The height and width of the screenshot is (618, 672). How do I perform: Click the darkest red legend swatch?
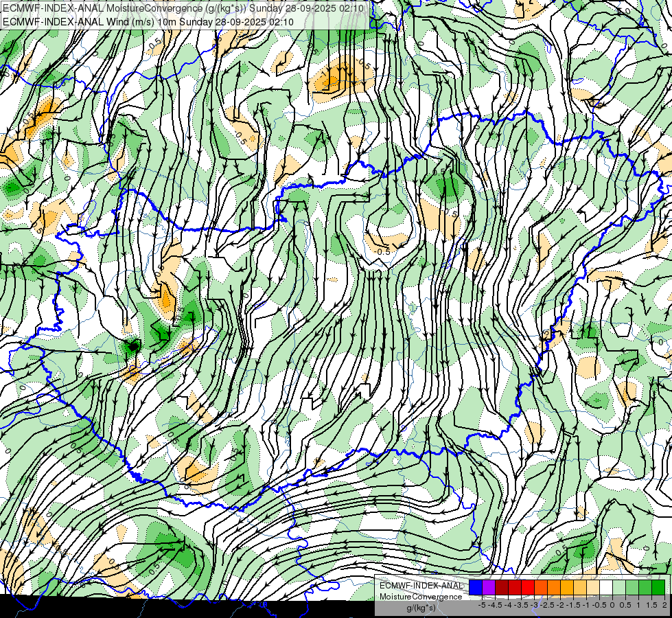[x=502, y=588]
